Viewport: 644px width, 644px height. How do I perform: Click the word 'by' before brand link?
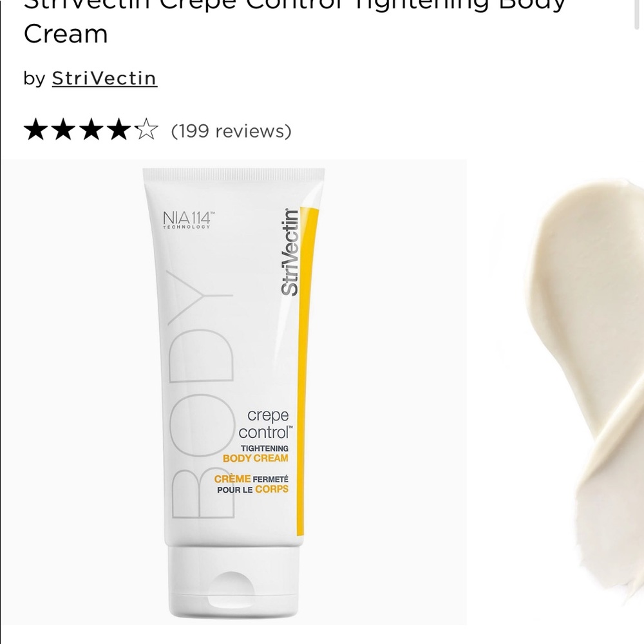point(34,79)
